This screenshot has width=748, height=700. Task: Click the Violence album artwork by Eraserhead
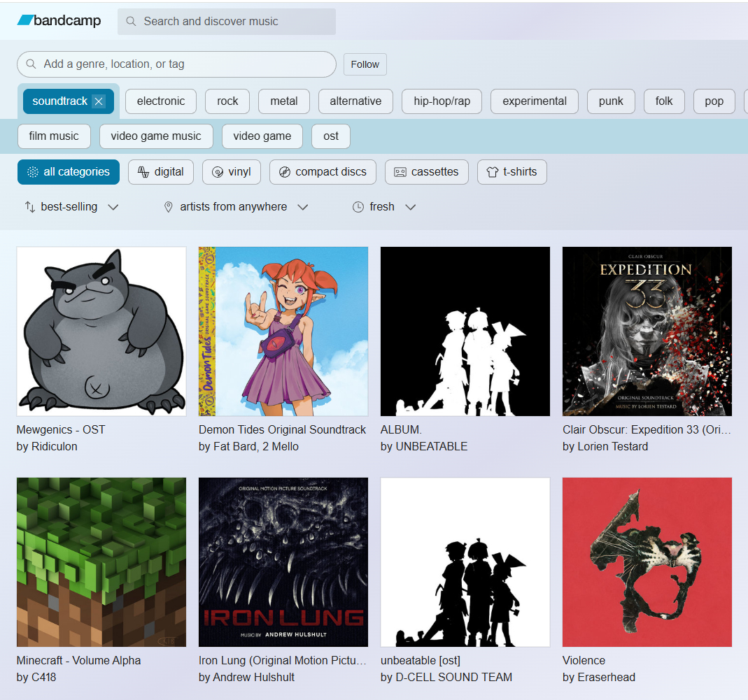pyautogui.click(x=647, y=562)
